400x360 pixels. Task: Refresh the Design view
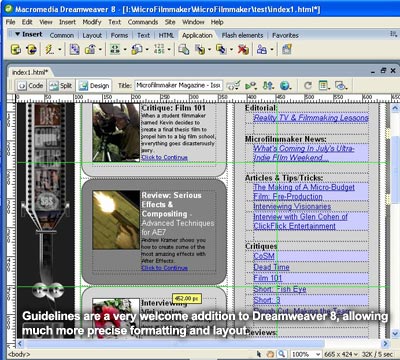tap(308, 86)
